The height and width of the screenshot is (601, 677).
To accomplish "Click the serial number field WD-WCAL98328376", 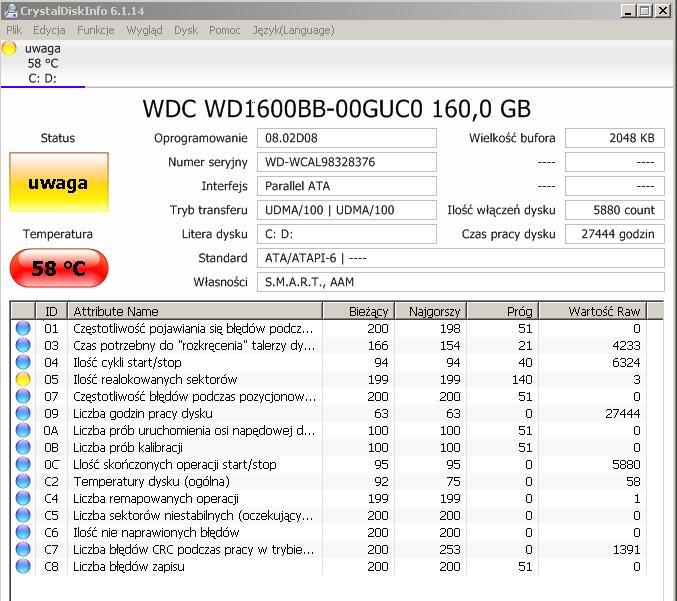I will click(x=347, y=162).
